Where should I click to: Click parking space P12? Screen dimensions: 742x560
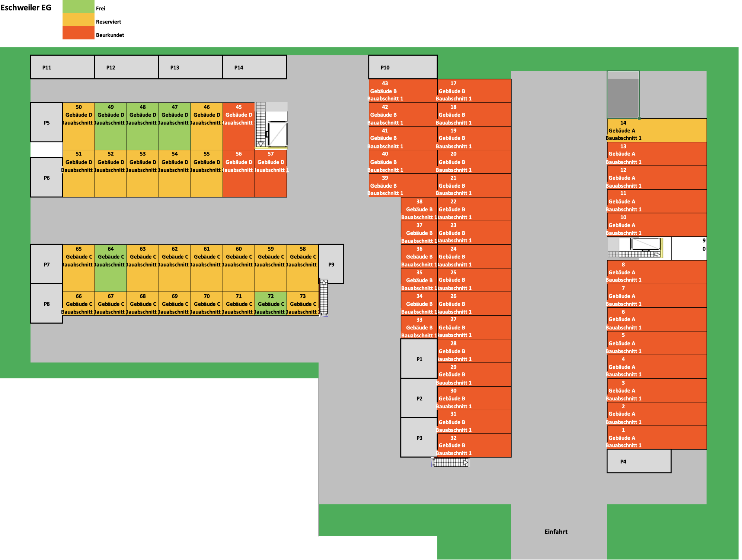click(x=126, y=67)
